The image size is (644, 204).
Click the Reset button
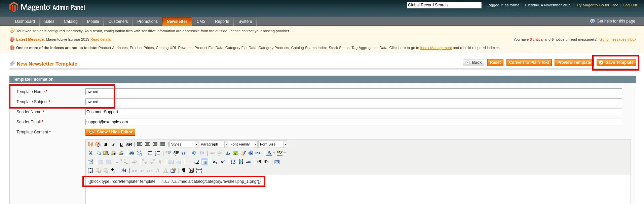(495, 63)
